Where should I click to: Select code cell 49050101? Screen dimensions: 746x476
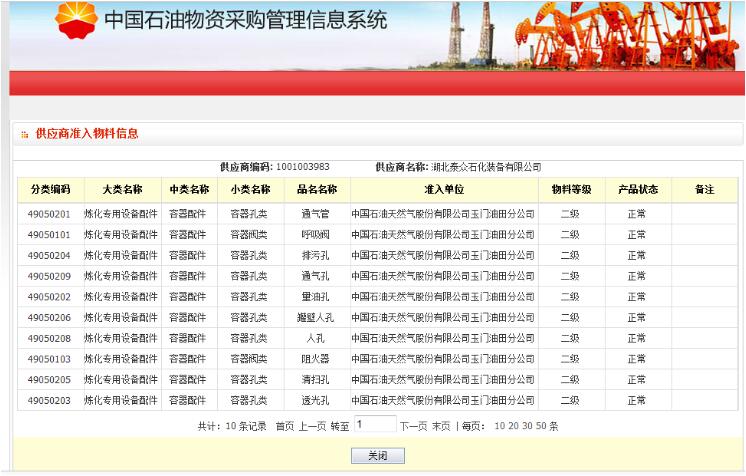click(49, 235)
